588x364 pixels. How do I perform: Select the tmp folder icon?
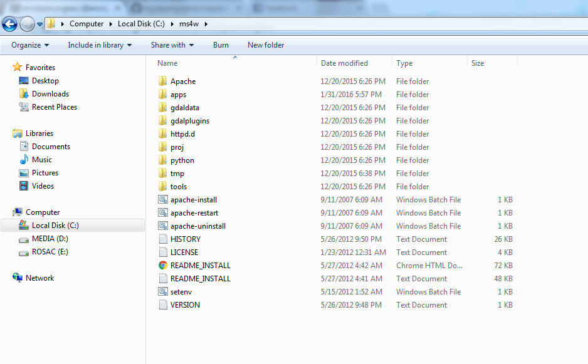click(x=163, y=173)
